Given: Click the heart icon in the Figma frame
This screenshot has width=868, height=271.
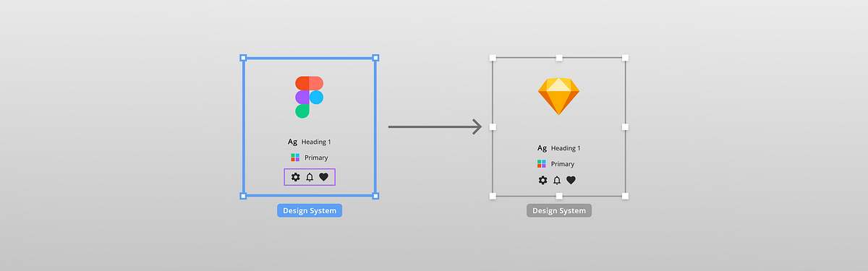Looking at the screenshot, I should (323, 177).
